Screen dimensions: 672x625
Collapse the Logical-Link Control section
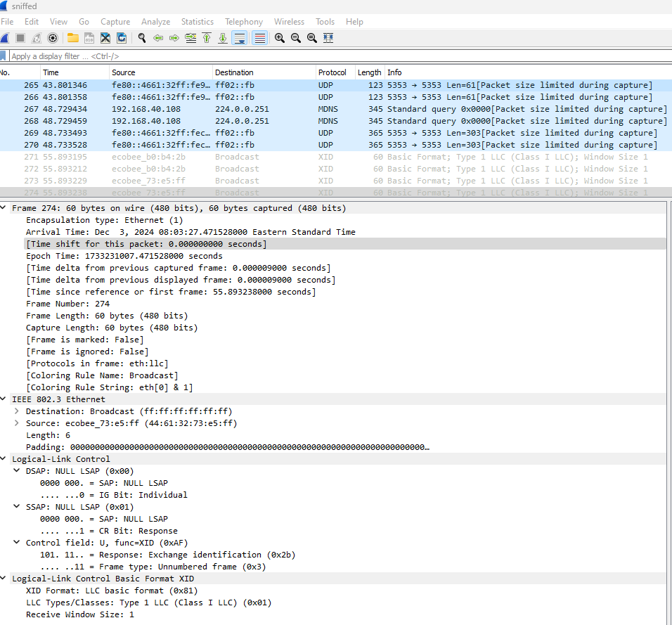[x=6, y=458]
